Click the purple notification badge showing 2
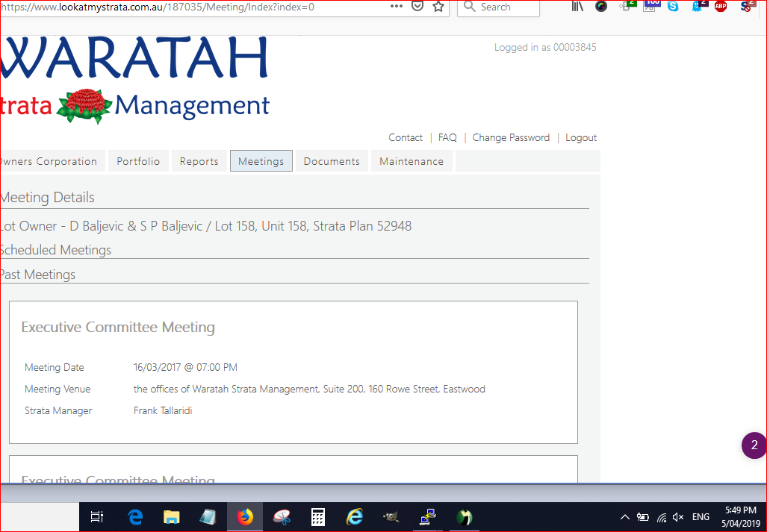 pyautogui.click(x=754, y=445)
